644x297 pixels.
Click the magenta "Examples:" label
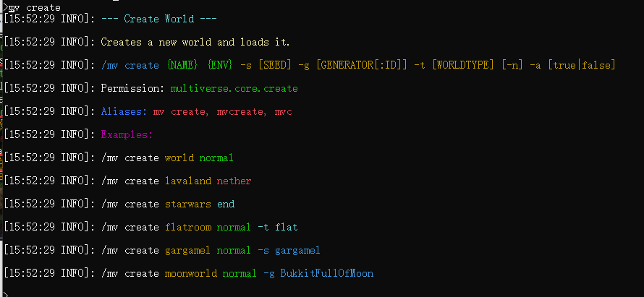pyautogui.click(x=127, y=135)
